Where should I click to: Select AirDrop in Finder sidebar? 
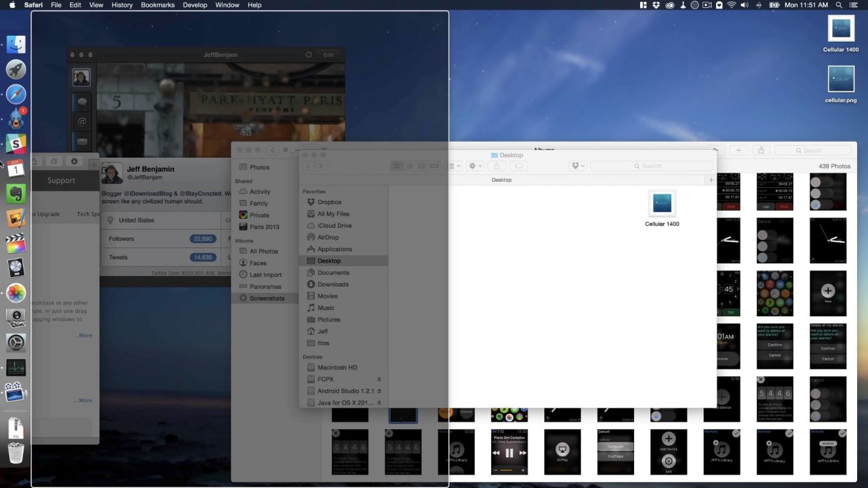pos(328,237)
